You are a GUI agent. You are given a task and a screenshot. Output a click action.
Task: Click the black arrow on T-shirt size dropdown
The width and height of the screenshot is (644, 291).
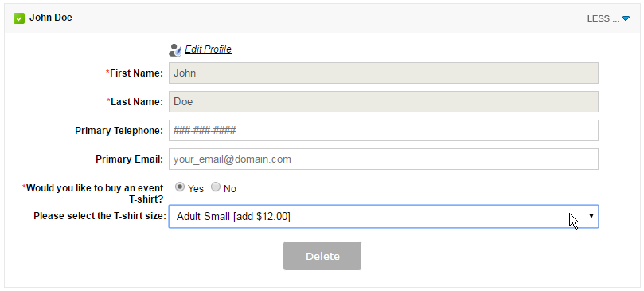click(x=591, y=215)
